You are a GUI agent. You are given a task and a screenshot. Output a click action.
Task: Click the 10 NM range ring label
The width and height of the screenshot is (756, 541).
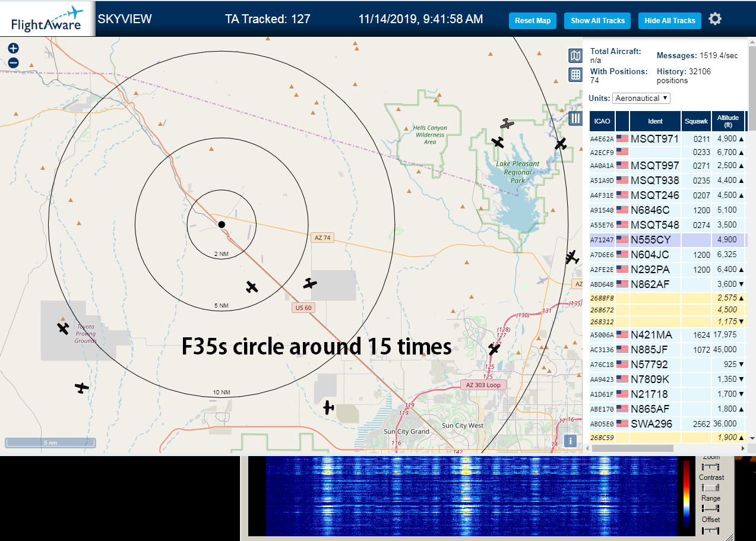click(x=222, y=393)
